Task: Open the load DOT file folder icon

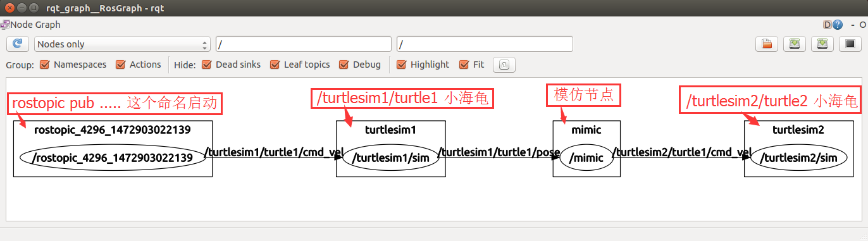Action: 767,44
